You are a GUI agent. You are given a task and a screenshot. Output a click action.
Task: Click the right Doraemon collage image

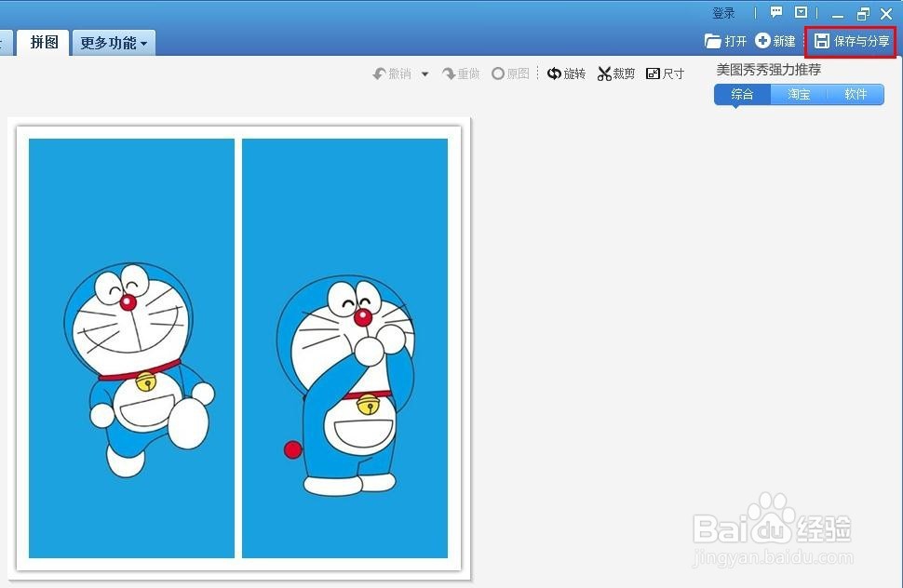pyautogui.click(x=345, y=348)
